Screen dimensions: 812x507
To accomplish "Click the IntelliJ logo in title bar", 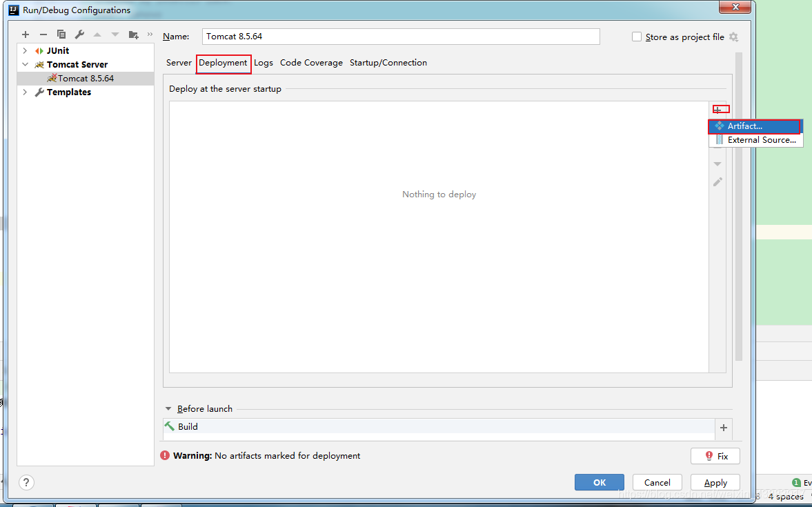I will click(14, 10).
